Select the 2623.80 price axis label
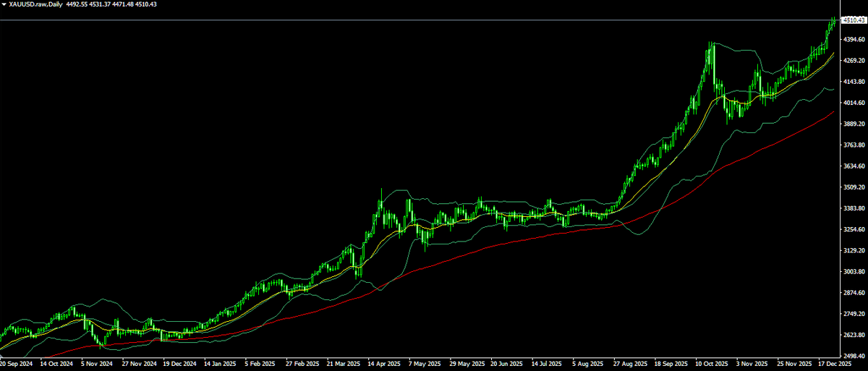The height and width of the screenshot is (371, 868). click(x=854, y=335)
